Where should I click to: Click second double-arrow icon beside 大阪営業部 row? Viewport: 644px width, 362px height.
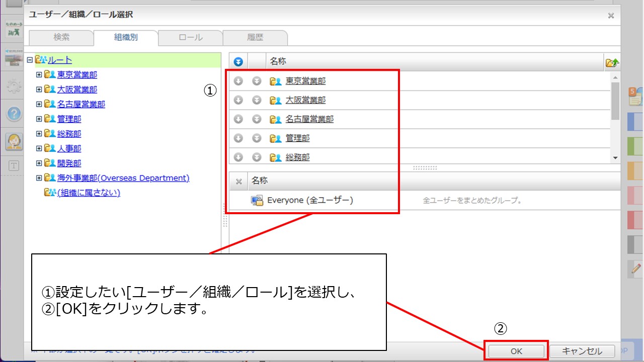pyautogui.click(x=257, y=100)
